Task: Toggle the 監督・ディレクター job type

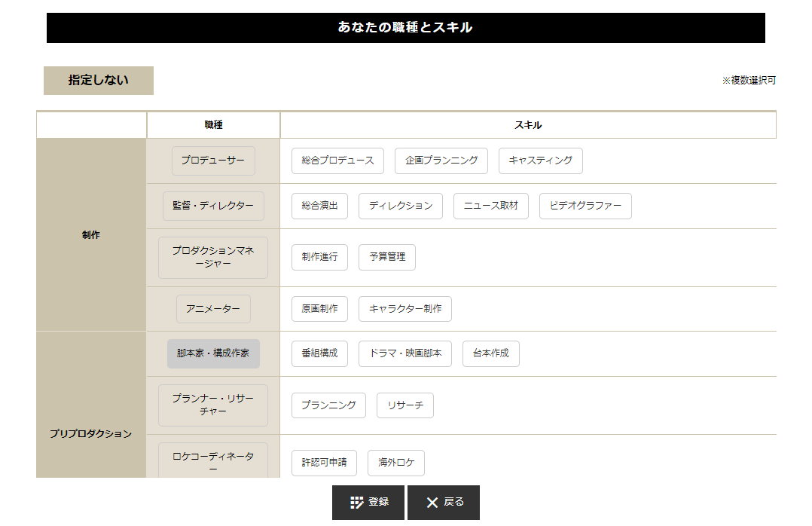Action: tap(213, 206)
